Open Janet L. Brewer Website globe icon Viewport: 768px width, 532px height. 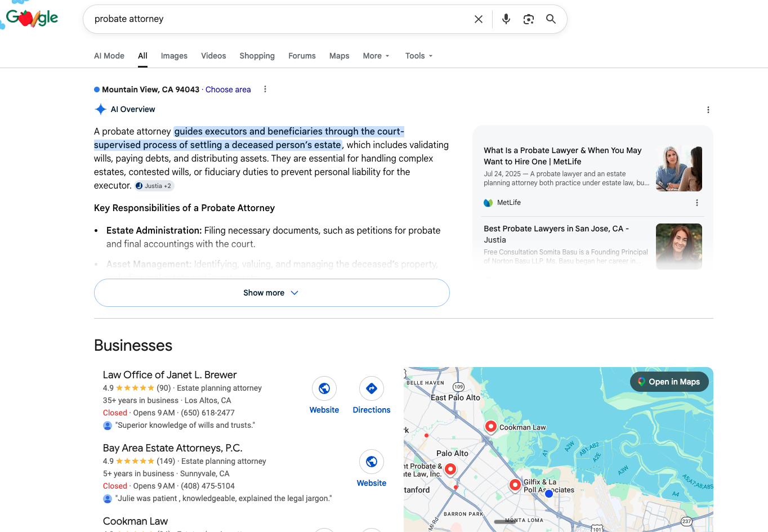pyautogui.click(x=324, y=388)
